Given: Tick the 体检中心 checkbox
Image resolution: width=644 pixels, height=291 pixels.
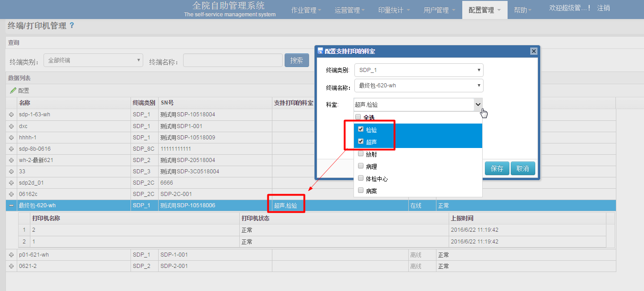Looking at the screenshot, I should click(x=361, y=178).
